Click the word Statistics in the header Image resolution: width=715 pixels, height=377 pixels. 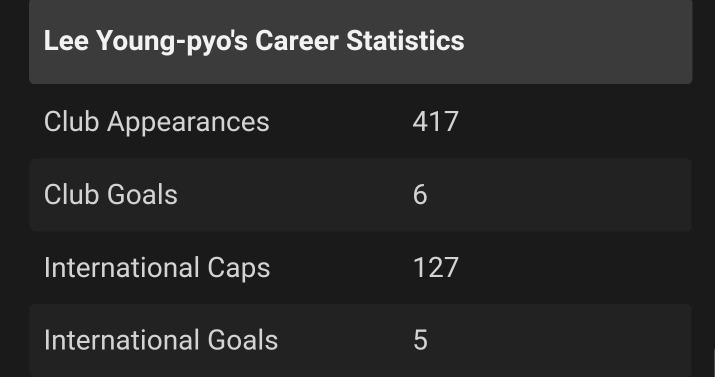point(405,41)
